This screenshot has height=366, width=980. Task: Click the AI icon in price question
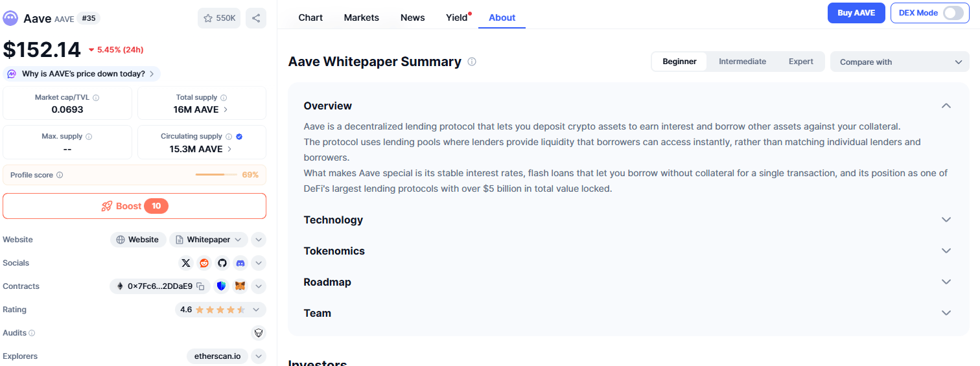coord(12,74)
